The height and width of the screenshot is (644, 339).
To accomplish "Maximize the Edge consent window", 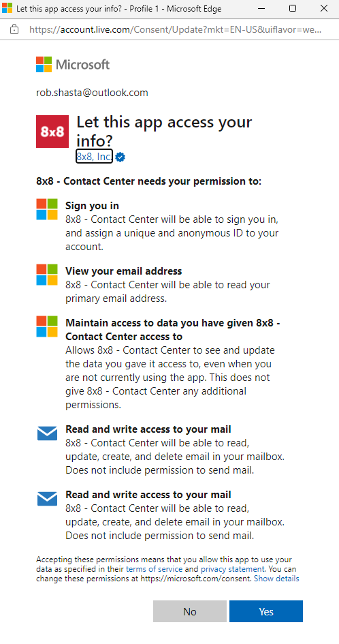I will [293, 8].
